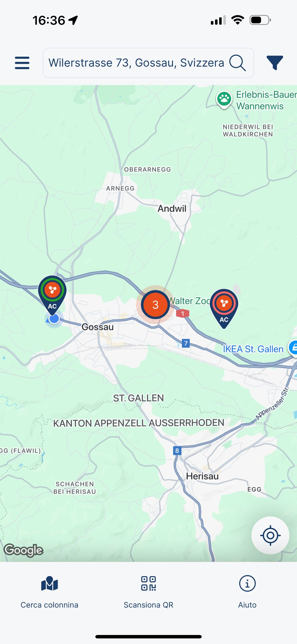
Task: Tap the IKEA St. Gallen shopping marker
Action: (x=294, y=348)
